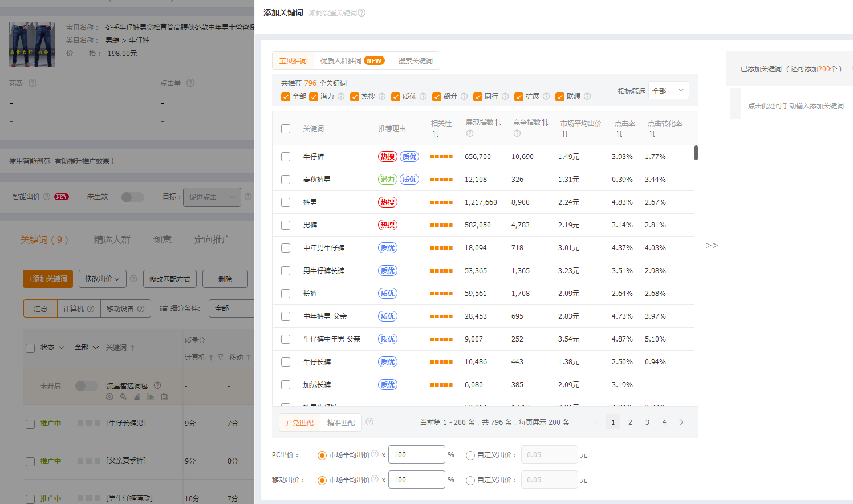Sort by 市场平均出价 arrows icon
The width and height of the screenshot is (853, 504).
point(564,134)
